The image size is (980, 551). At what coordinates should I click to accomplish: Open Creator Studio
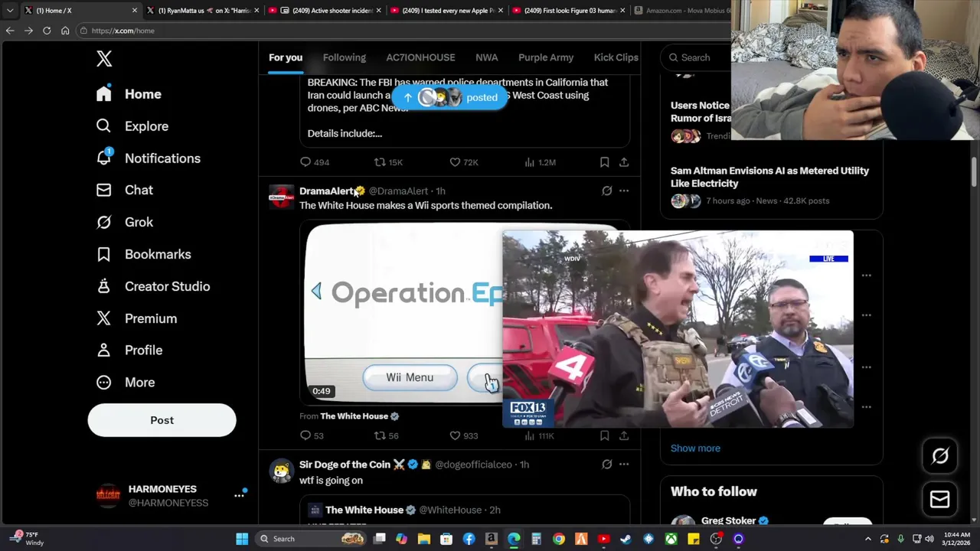tap(152, 286)
